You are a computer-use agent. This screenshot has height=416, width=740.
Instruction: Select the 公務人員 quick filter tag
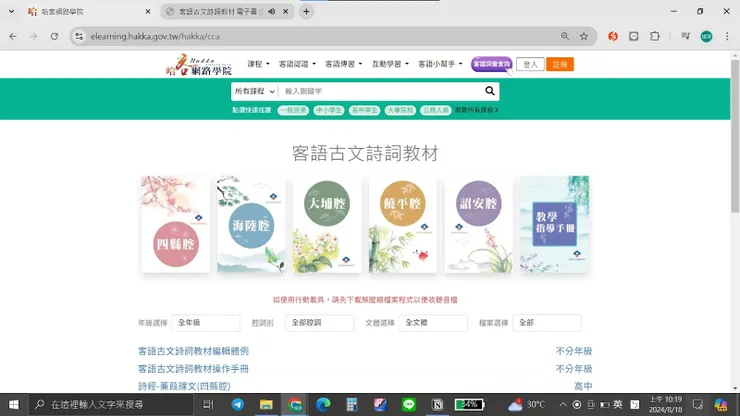(435, 110)
